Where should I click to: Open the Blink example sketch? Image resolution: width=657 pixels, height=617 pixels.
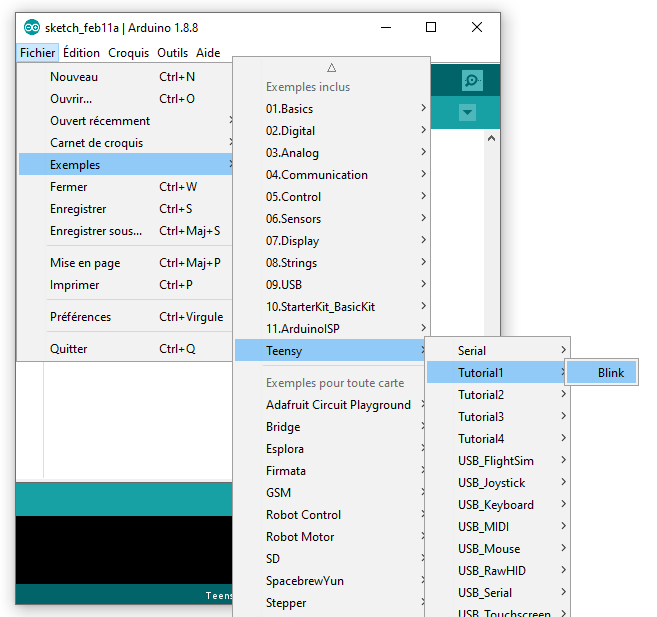click(x=602, y=372)
